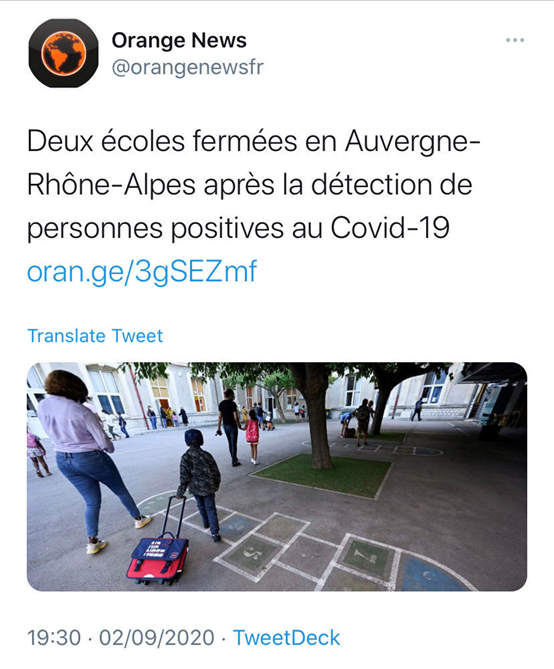554x669 pixels.
Task: Click the words "Deux écoles fermées"
Action: click(162, 141)
